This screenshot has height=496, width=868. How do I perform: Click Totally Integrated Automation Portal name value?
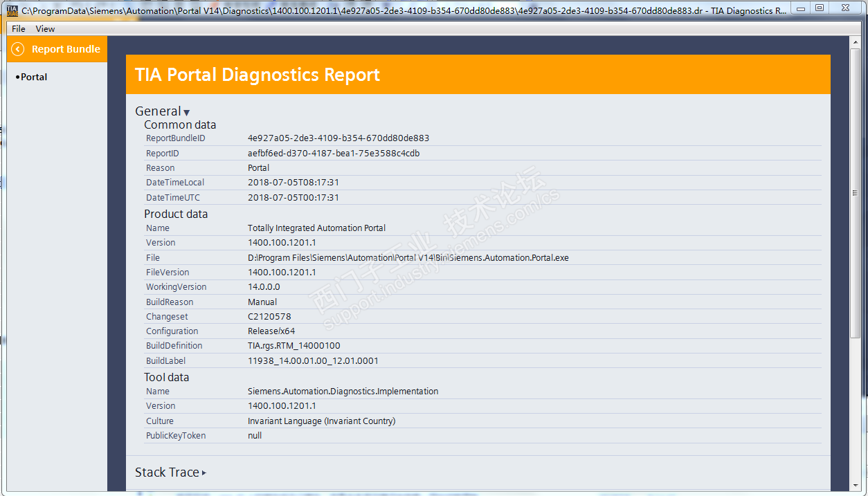pos(317,228)
